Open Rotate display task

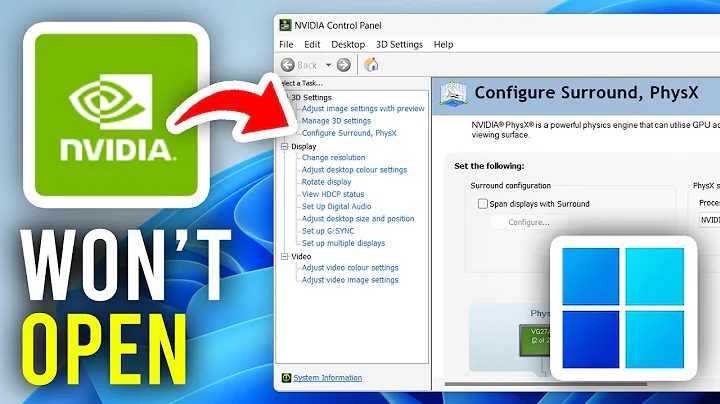click(x=326, y=182)
